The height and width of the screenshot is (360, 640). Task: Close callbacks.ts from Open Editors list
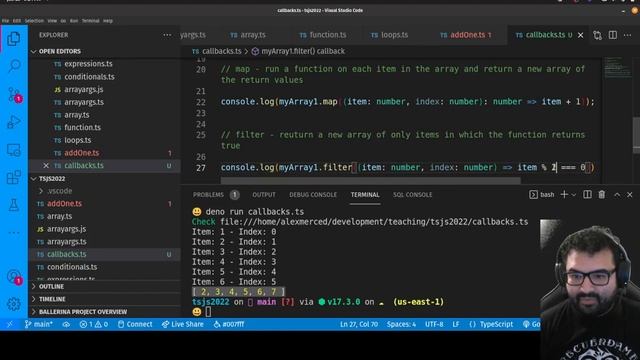click(46, 165)
